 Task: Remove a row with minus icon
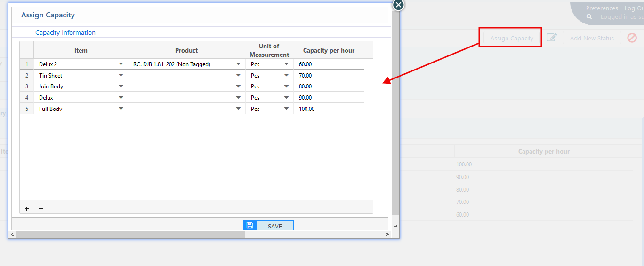pos(41,209)
